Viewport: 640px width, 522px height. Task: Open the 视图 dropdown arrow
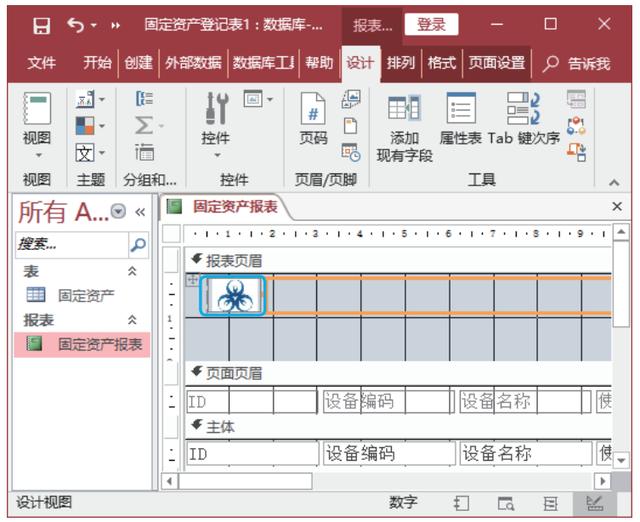pyautogui.click(x=38, y=155)
